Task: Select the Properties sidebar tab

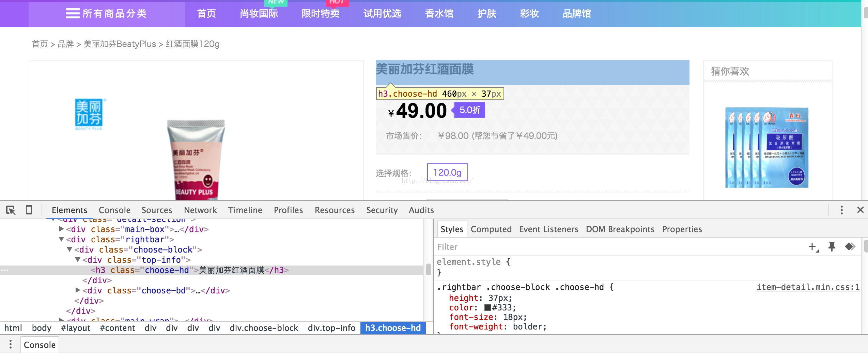Action: tap(682, 229)
